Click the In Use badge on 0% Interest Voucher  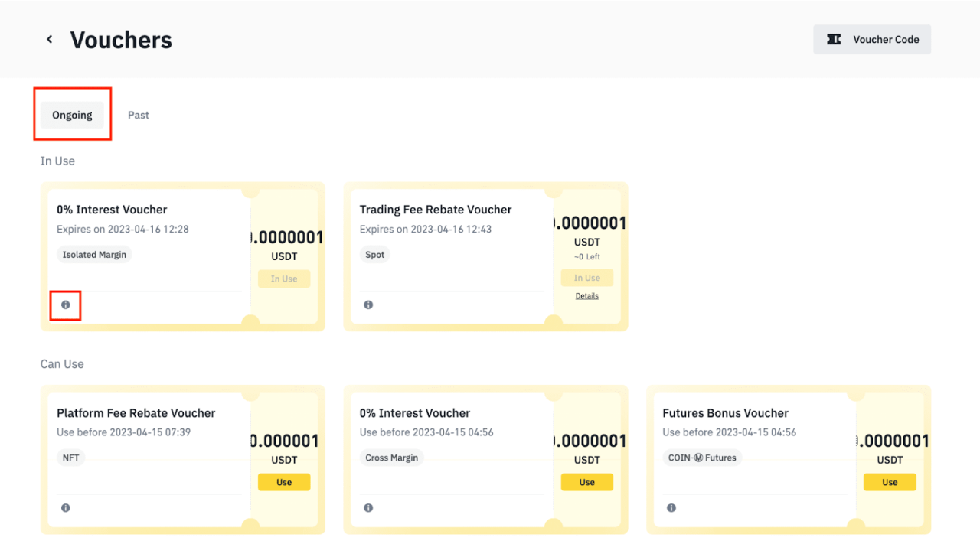tap(284, 279)
